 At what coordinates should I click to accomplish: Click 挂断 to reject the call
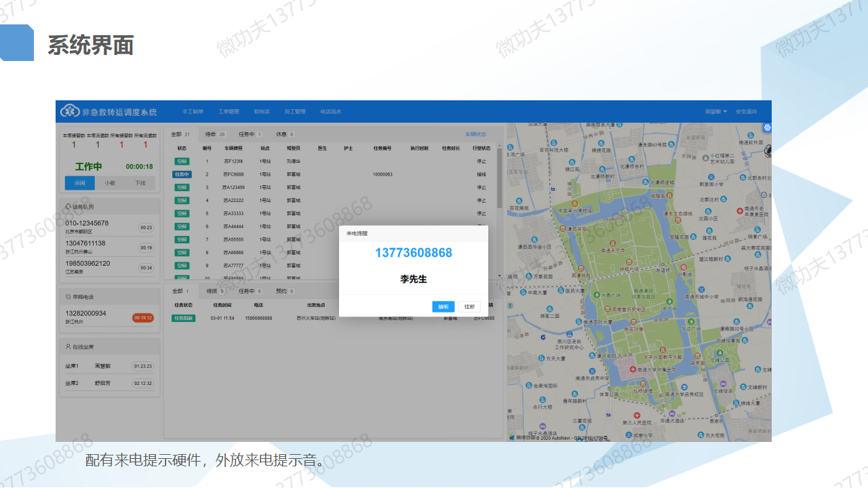469,306
